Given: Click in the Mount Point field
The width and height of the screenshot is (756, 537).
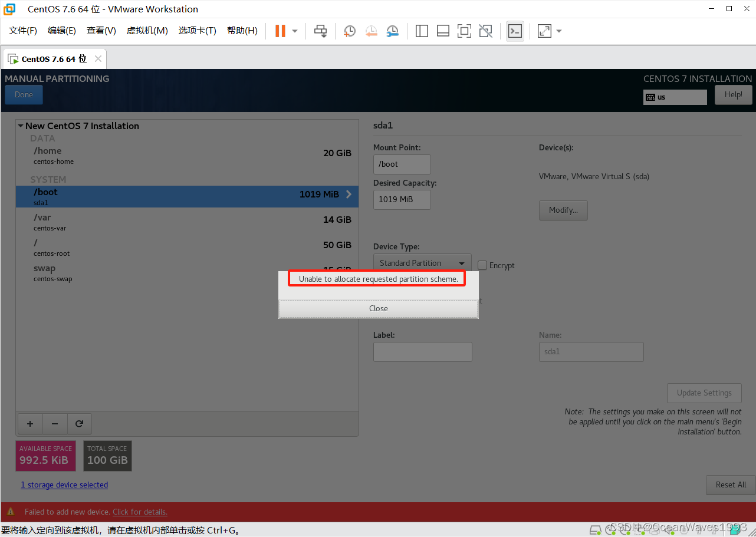Looking at the screenshot, I should pyautogui.click(x=402, y=164).
